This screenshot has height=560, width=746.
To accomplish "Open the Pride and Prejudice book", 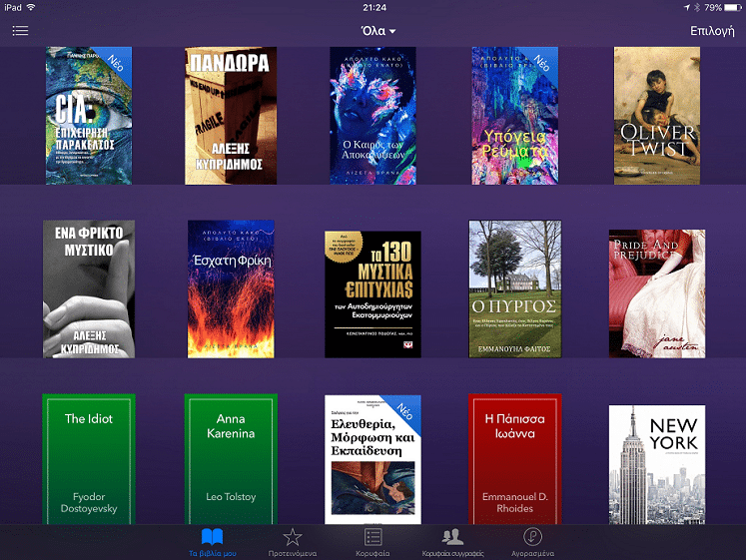I will coord(657,293).
